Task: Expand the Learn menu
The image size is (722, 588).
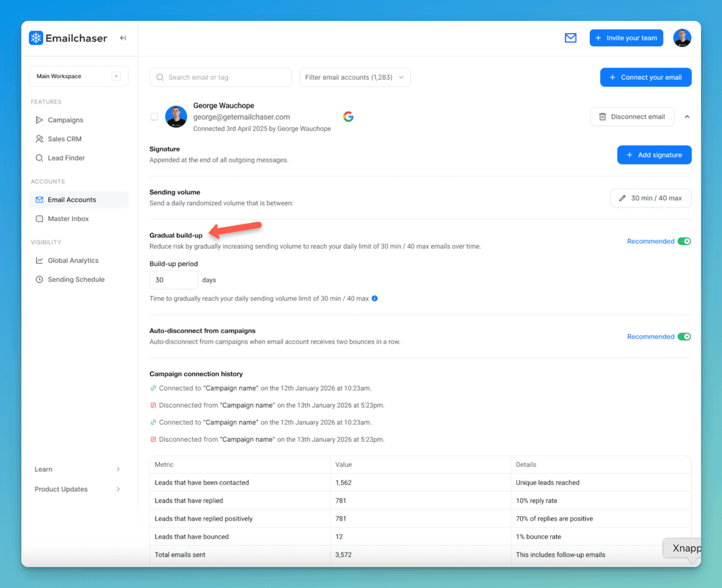Action: point(77,469)
